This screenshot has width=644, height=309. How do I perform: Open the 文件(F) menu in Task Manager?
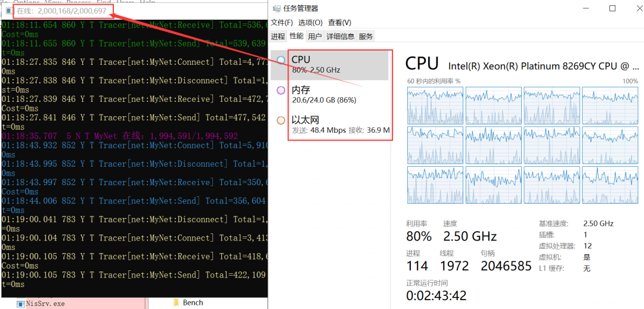281,23
